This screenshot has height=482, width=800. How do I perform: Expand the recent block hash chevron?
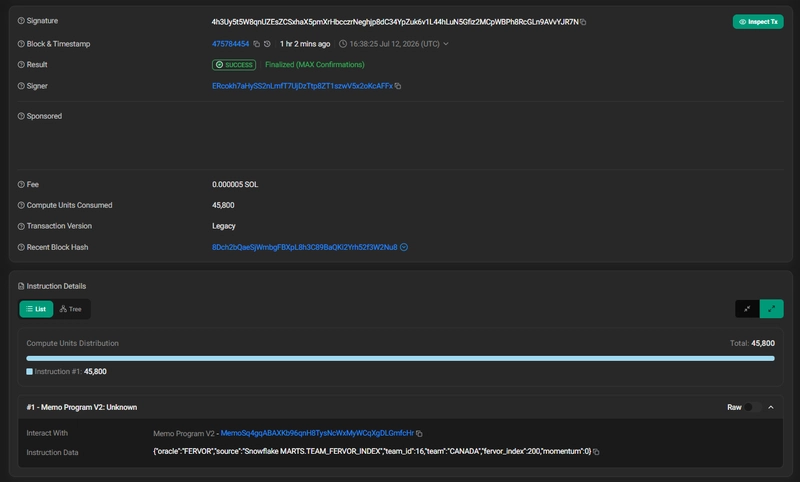tap(404, 247)
